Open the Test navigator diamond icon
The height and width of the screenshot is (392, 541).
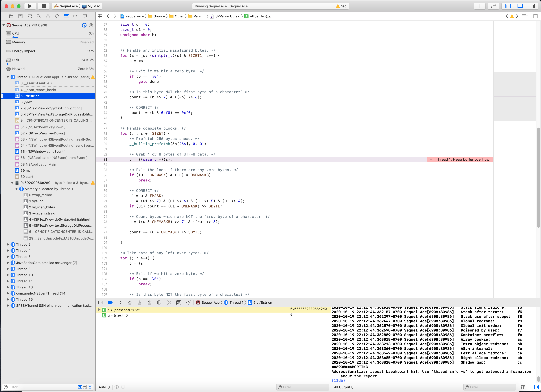click(x=57, y=16)
